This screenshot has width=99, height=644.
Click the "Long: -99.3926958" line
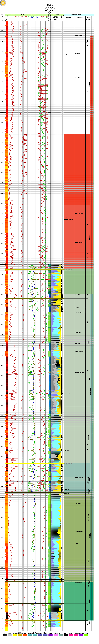(50, 9)
